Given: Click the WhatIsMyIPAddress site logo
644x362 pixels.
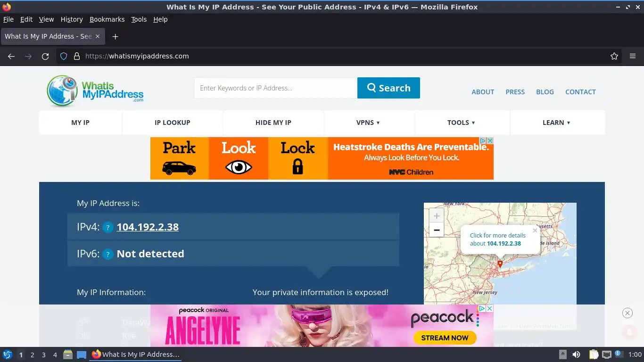Looking at the screenshot, I should (95, 90).
